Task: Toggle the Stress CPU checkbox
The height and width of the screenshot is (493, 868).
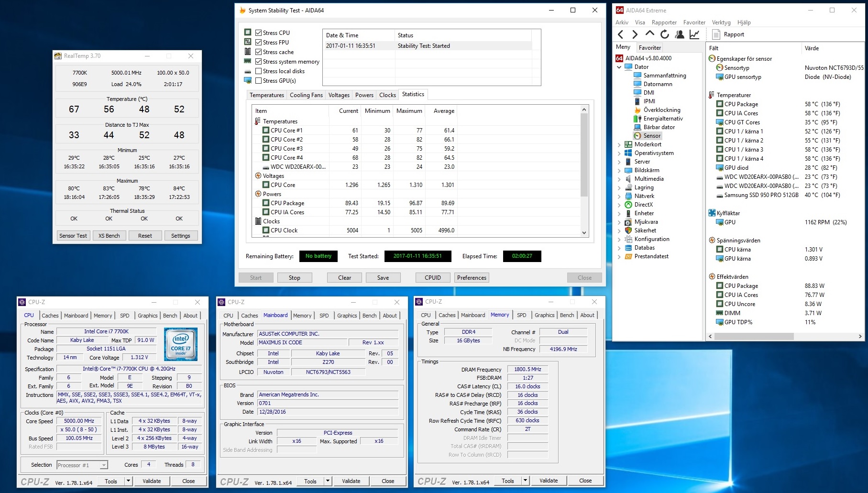Action: 258,33
